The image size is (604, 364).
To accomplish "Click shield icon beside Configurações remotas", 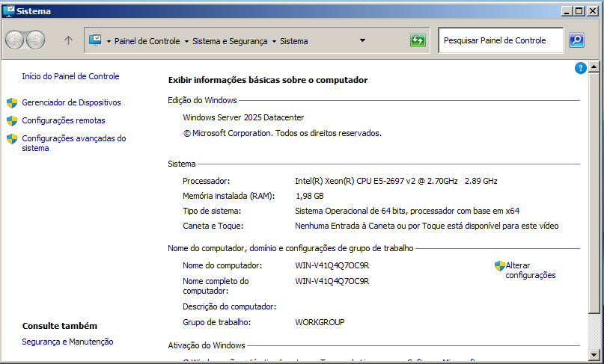I will click(x=12, y=121).
